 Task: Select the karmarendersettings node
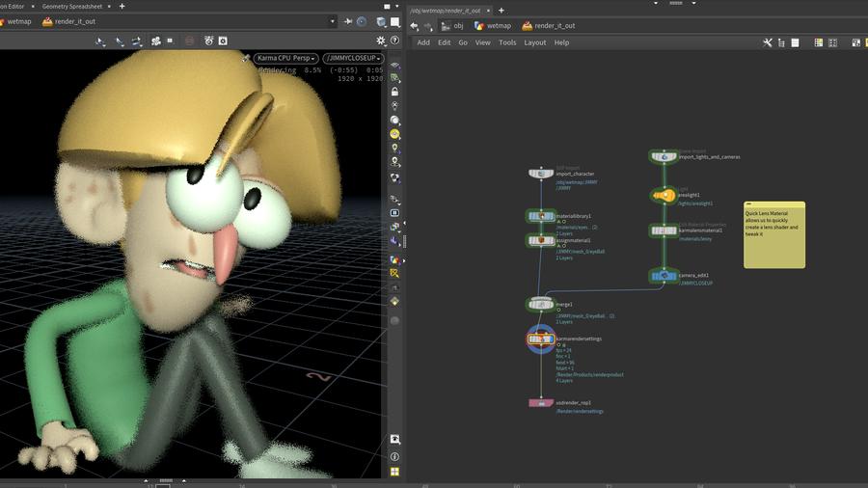click(x=540, y=339)
